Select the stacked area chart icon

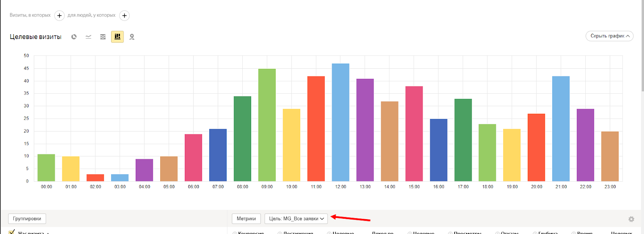(103, 37)
